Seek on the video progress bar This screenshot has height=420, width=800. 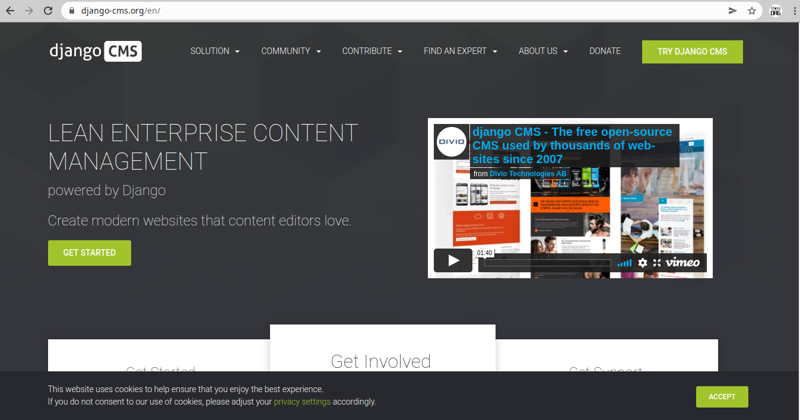[547, 263]
